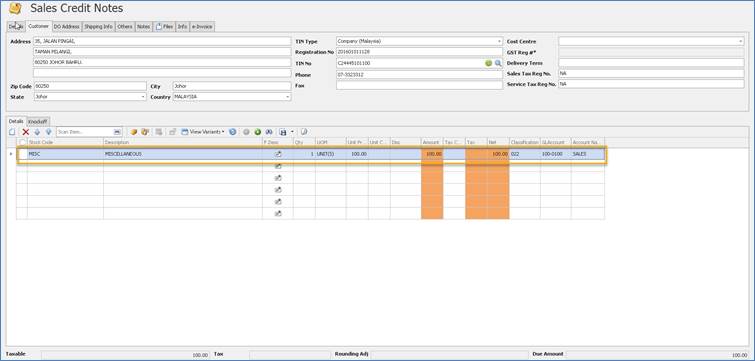
Task: Click the Registration No field
Action: point(419,52)
